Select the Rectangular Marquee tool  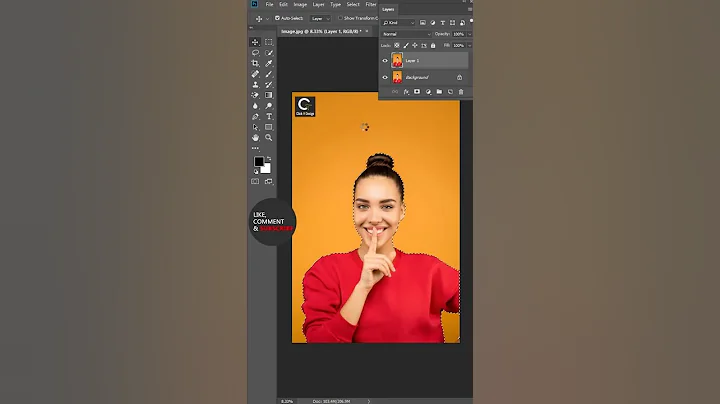point(269,42)
